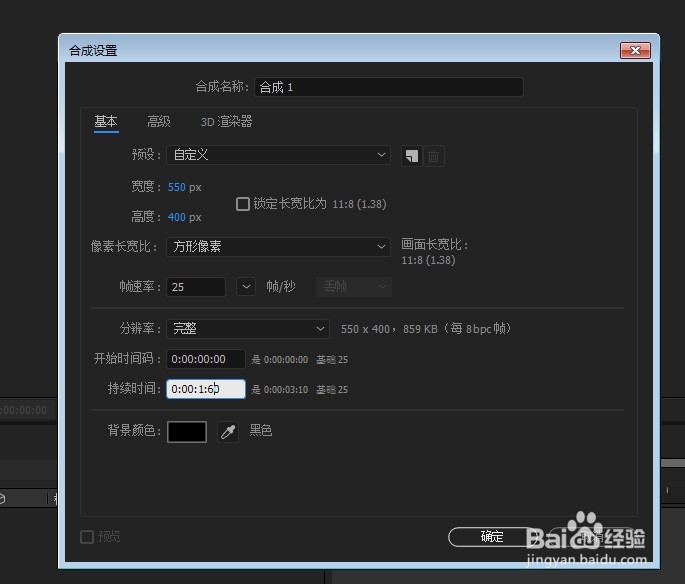Expand the frame rate preset arrow

click(x=246, y=287)
